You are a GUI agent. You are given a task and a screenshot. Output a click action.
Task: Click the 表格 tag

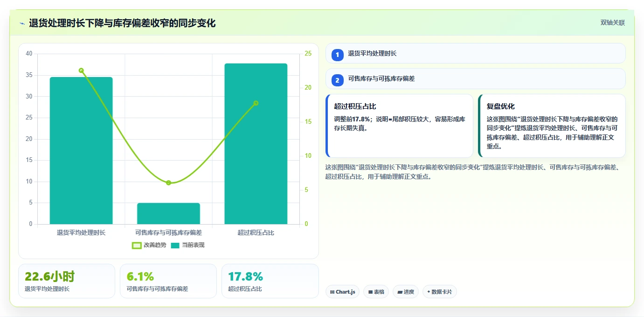376,292
